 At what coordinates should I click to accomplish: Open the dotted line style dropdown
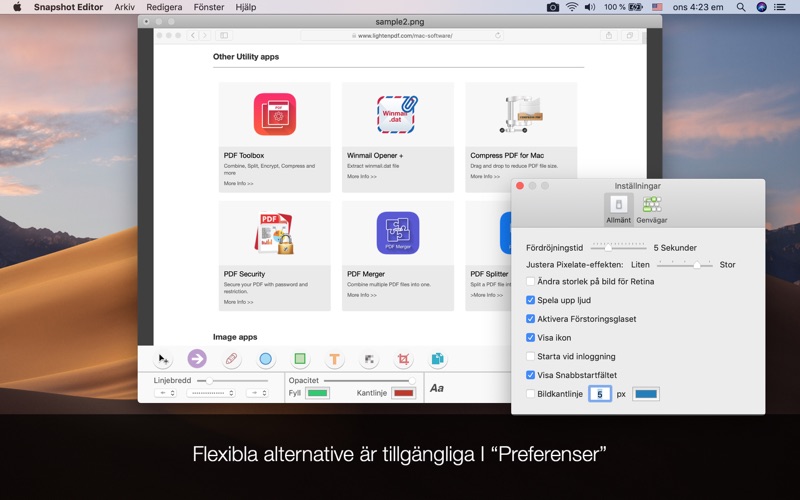tap(211, 393)
